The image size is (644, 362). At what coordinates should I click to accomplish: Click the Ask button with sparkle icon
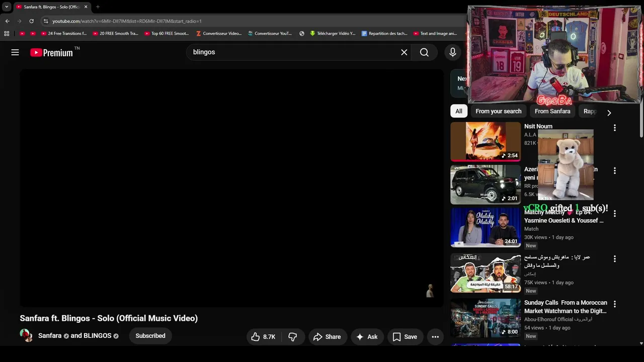click(367, 337)
